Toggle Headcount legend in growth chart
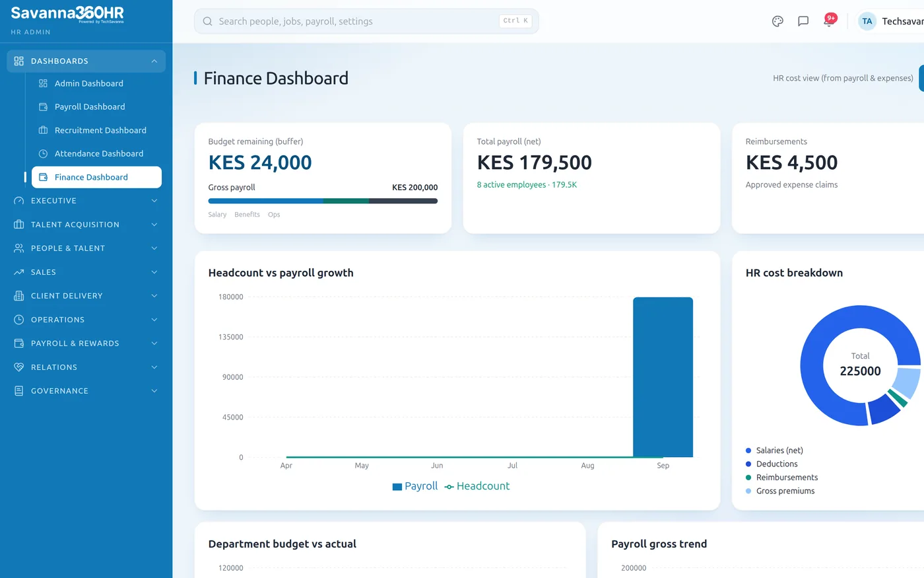Image resolution: width=924 pixels, height=578 pixels. [x=477, y=486]
